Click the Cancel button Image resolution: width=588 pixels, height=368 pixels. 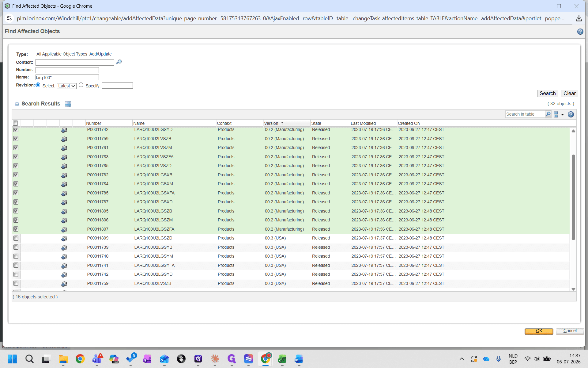point(570,331)
